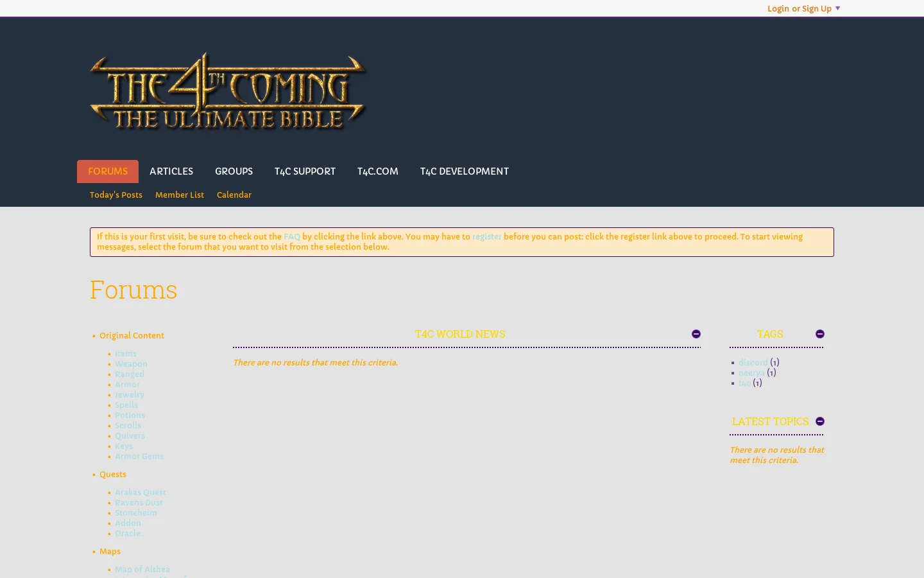Viewport: 924px width, 578px height.
Task: Open the Quests category
Action: (x=113, y=474)
